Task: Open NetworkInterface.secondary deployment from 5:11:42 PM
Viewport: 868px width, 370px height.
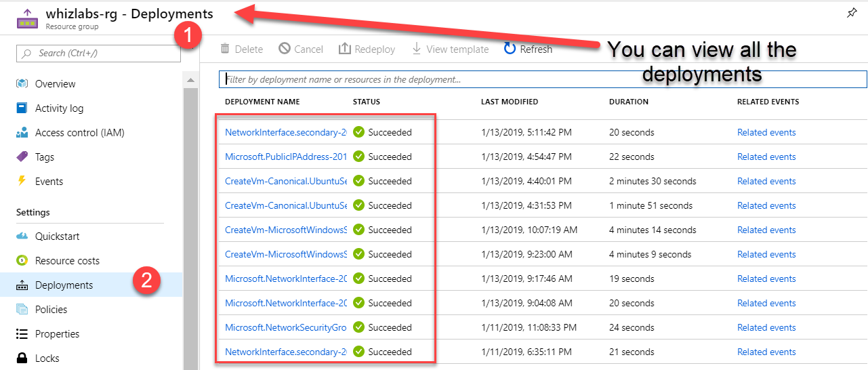Action: pyautogui.click(x=286, y=132)
